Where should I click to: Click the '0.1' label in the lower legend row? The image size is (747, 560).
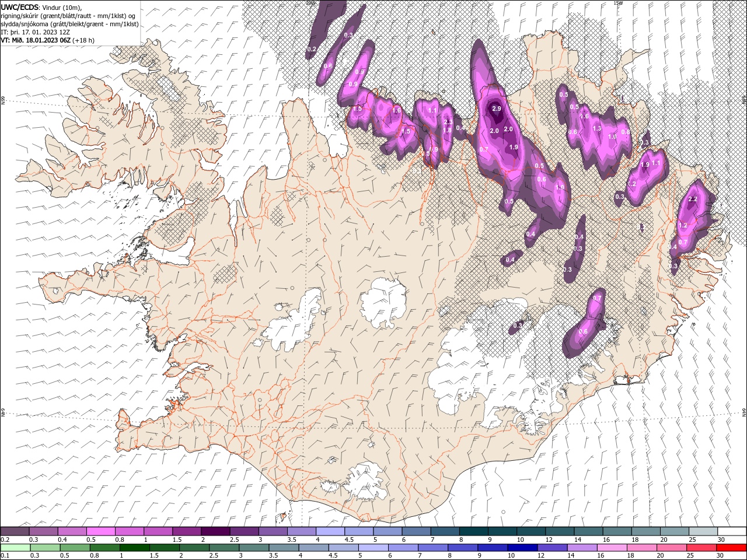[5, 555]
